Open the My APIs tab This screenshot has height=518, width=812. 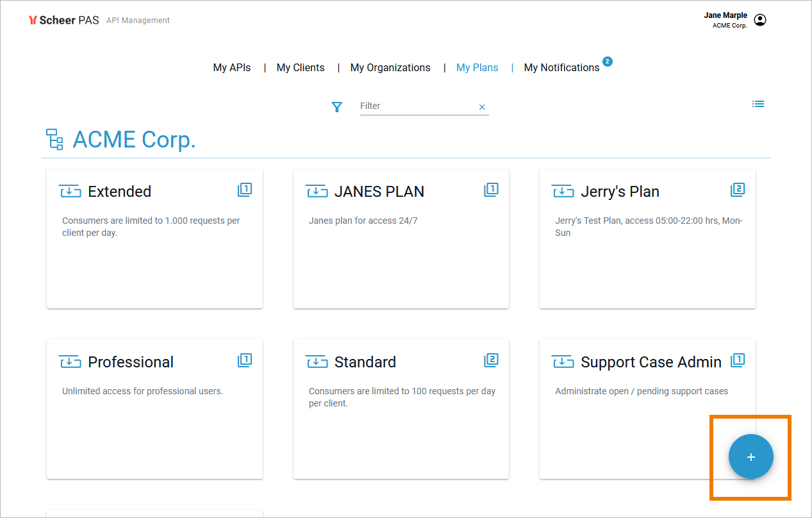232,67
